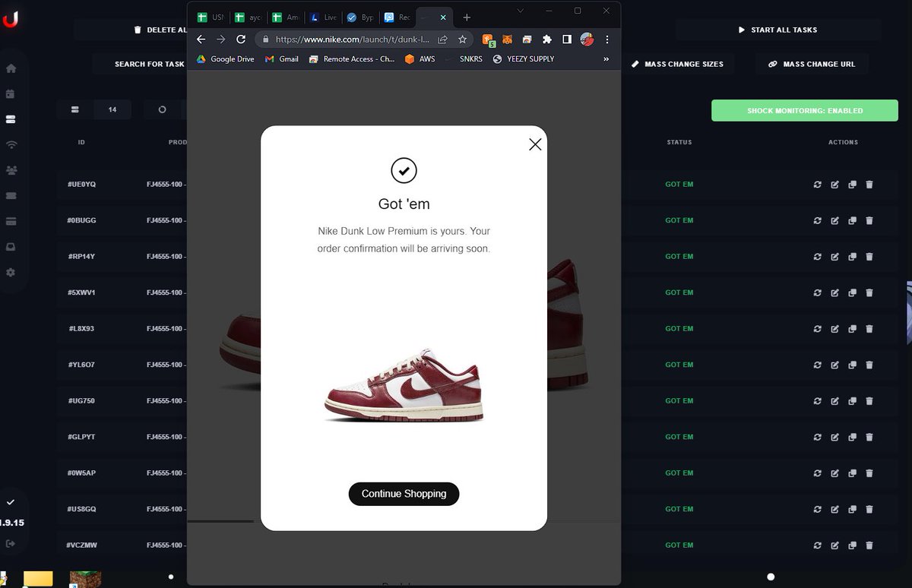This screenshot has height=588, width=912.
Task: Toggle Chrome side panel icon
Action: pos(567,40)
